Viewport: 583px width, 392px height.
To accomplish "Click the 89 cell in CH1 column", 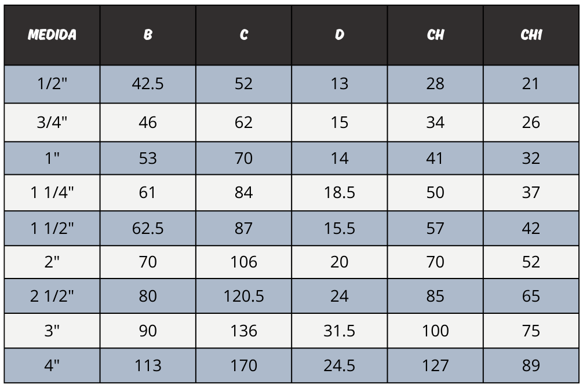I will [x=531, y=365].
